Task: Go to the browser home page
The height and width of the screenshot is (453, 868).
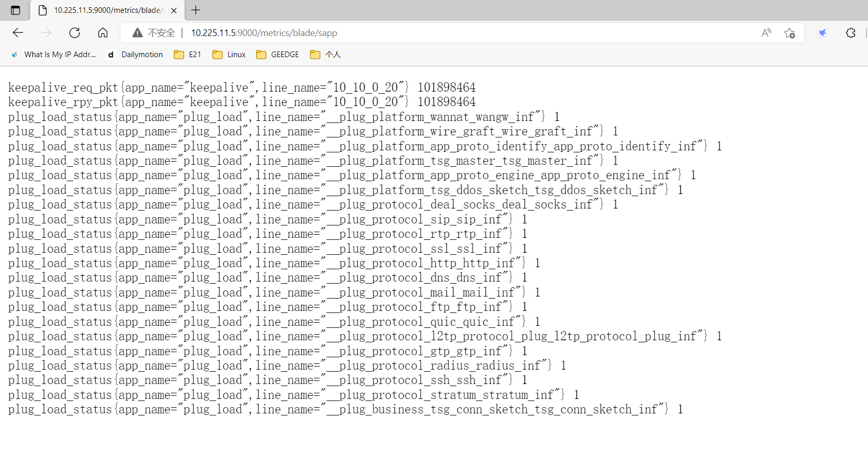Action: point(103,33)
